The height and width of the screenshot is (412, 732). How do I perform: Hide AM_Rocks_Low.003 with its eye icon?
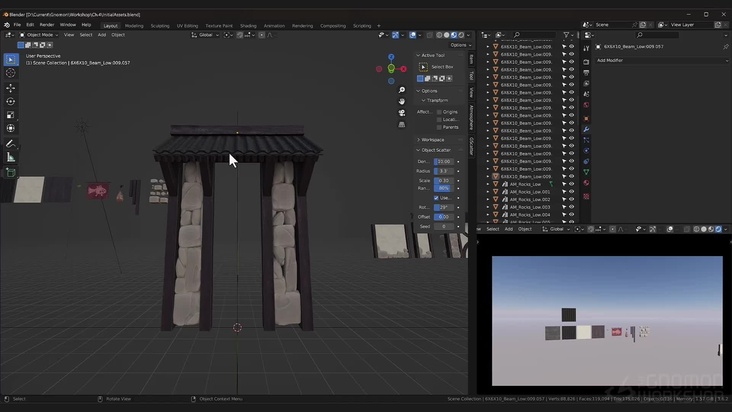pos(571,207)
